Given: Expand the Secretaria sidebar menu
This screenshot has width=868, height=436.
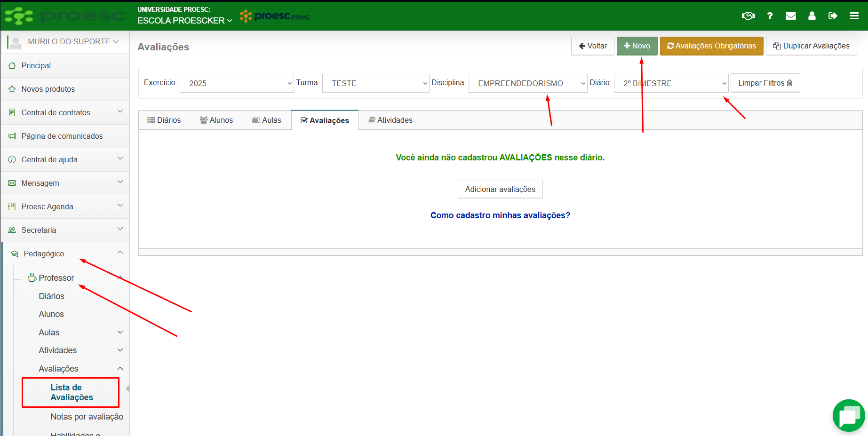Looking at the screenshot, I should coord(65,230).
